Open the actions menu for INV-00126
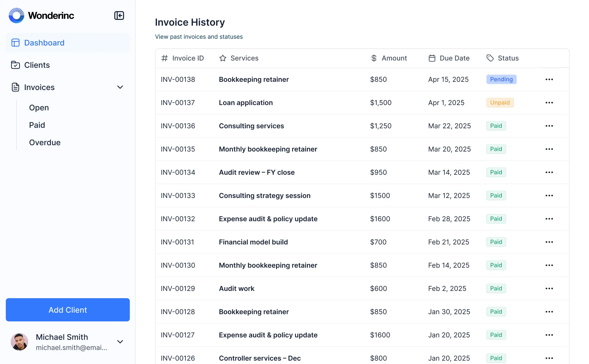Viewport: 589px width, 364px height. (x=549, y=358)
